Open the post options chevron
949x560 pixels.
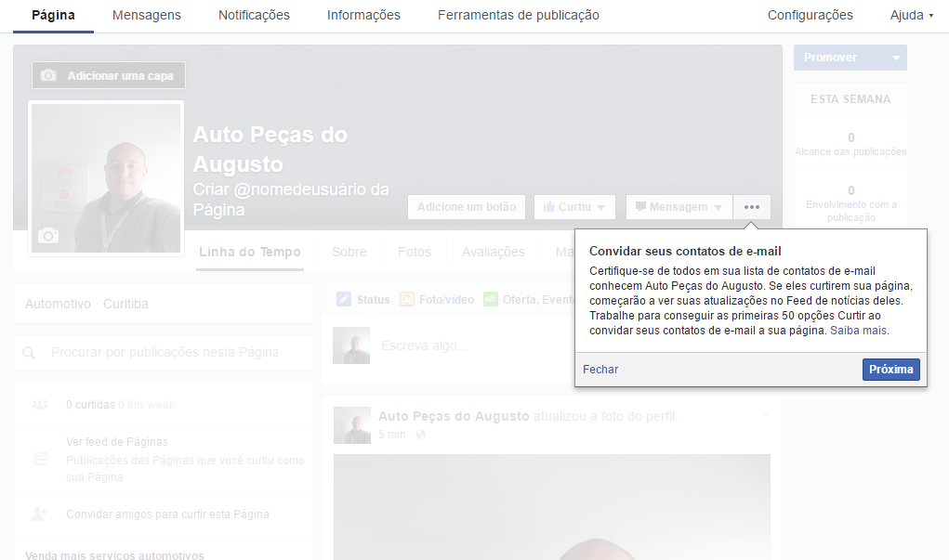click(x=766, y=414)
